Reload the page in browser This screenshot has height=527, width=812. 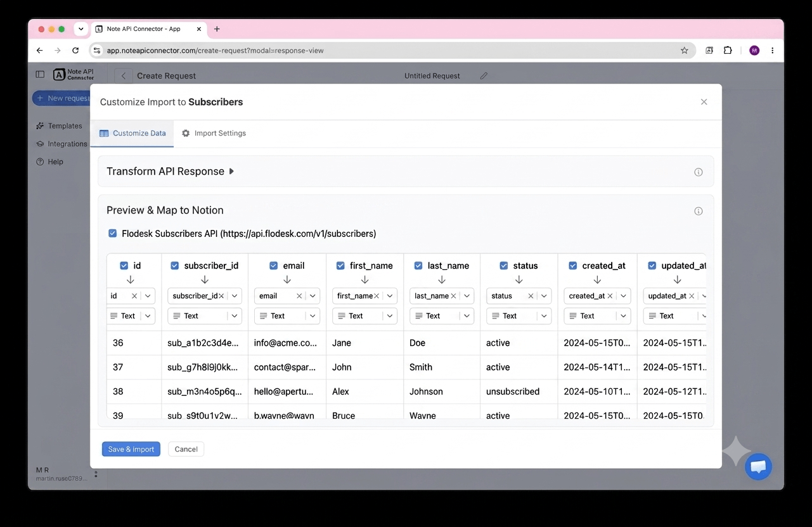click(75, 51)
